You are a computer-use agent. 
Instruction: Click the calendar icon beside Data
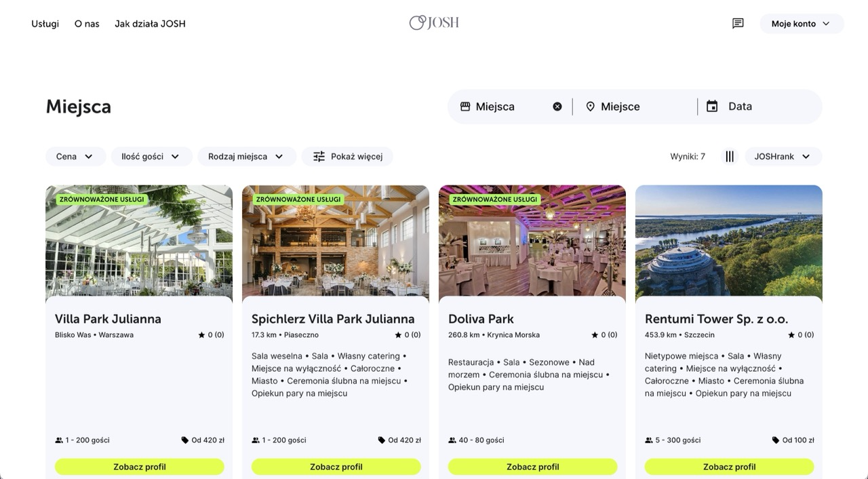(x=712, y=107)
